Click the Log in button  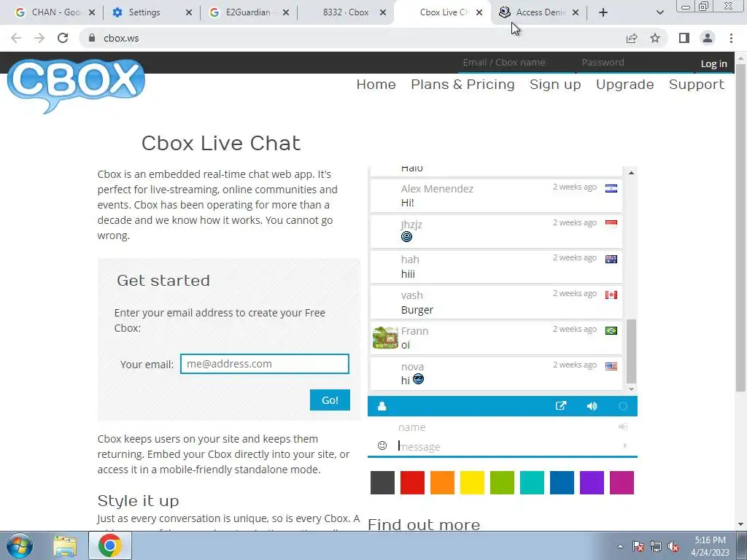[713, 63]
